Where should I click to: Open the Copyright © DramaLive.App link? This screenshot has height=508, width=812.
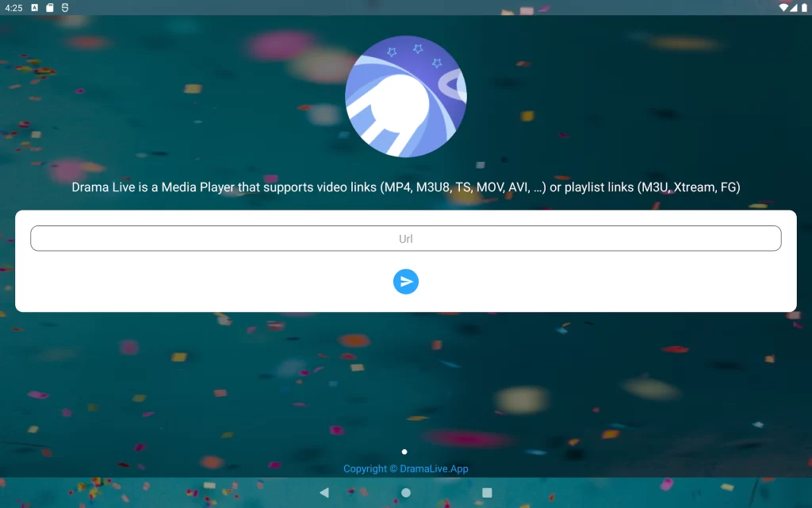point(406,468)
